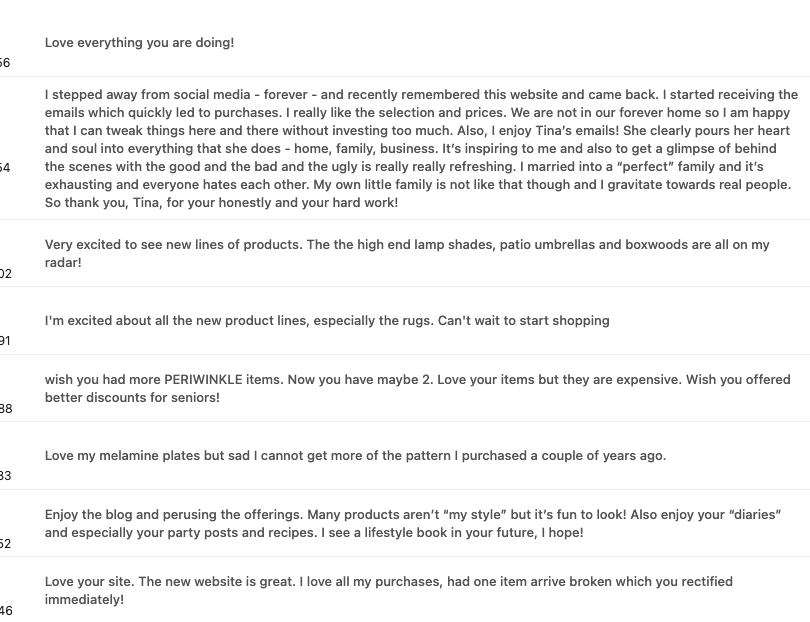Click the response requesting more PERIWINKLE items
The height and width of the screenshot is (622, 810).
click(417, 388)
